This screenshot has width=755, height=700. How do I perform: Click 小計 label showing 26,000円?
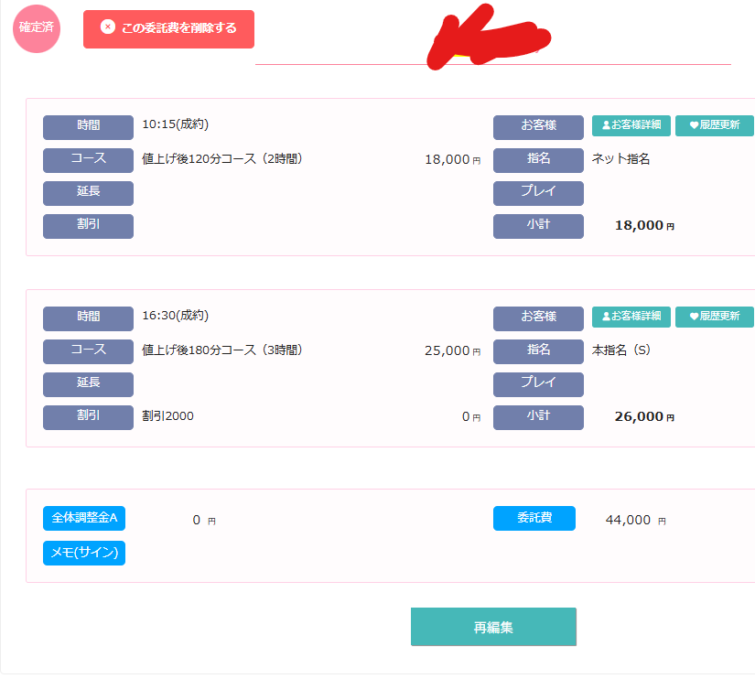tap(538, 417)
